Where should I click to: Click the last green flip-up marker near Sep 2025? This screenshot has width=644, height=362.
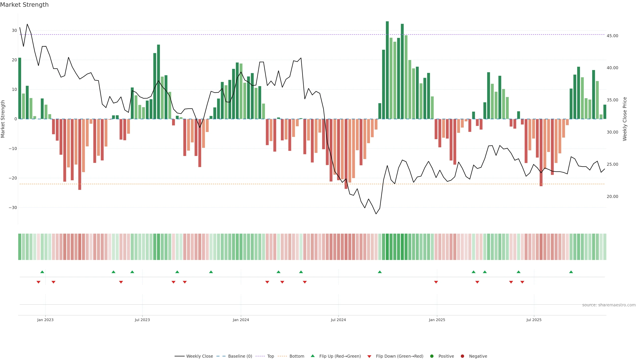[571, 272]
